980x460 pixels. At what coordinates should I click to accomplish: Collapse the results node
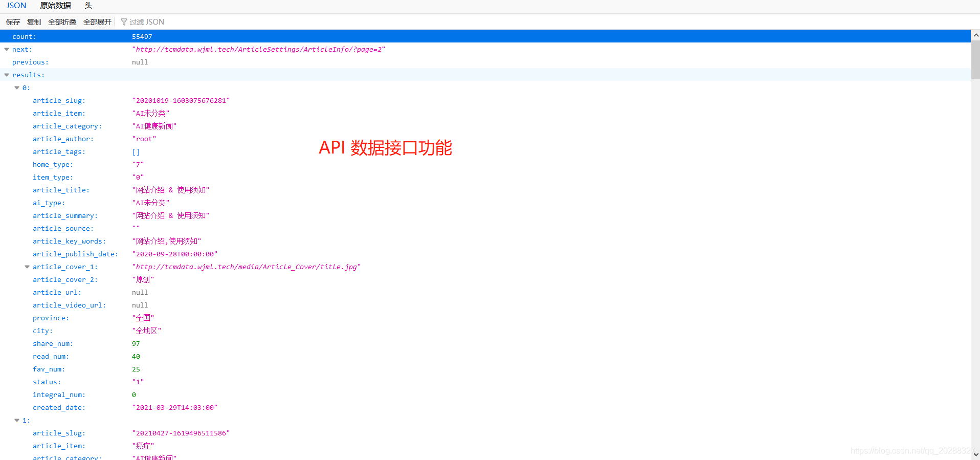click(7, 75)
